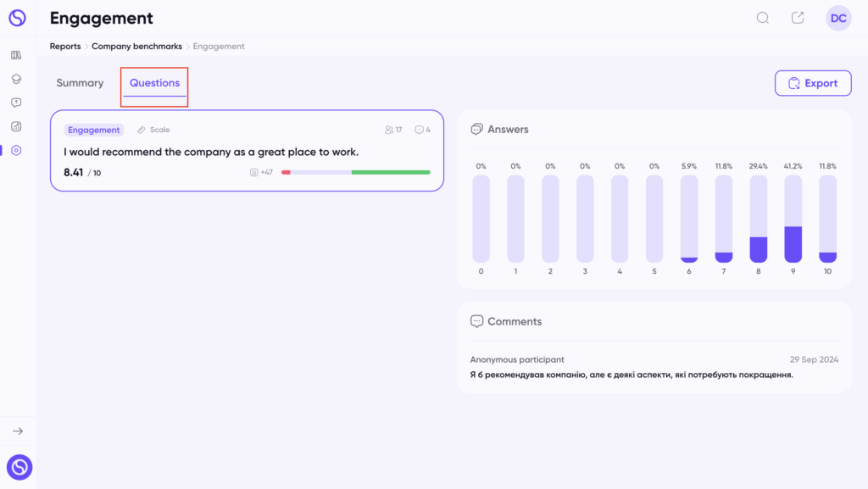Open the reports chart sidebar icon
The width and height of the screenshot is (868, 489).
16,126
